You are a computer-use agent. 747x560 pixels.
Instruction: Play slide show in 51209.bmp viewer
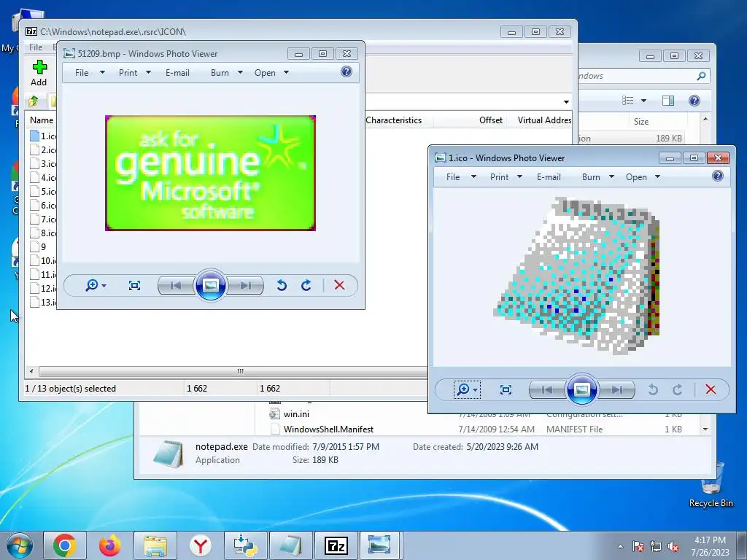(x=211, y=285)
